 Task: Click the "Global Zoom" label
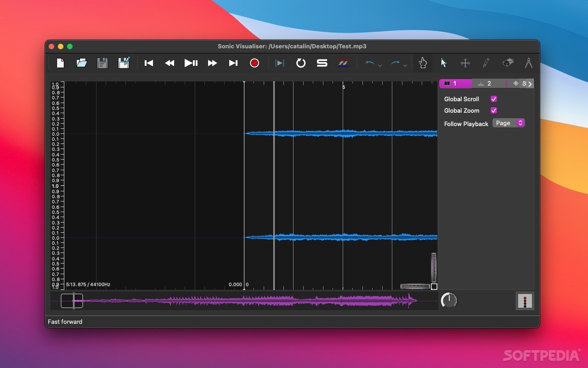(462, 110)
